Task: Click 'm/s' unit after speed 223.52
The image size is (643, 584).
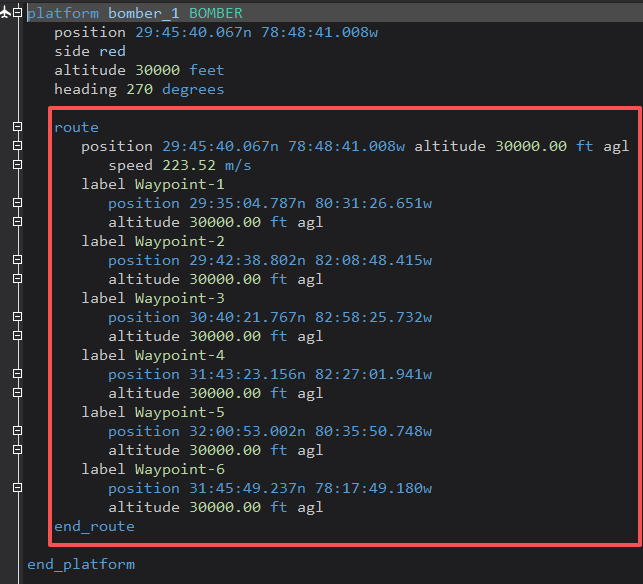Action: pos(238,166)
